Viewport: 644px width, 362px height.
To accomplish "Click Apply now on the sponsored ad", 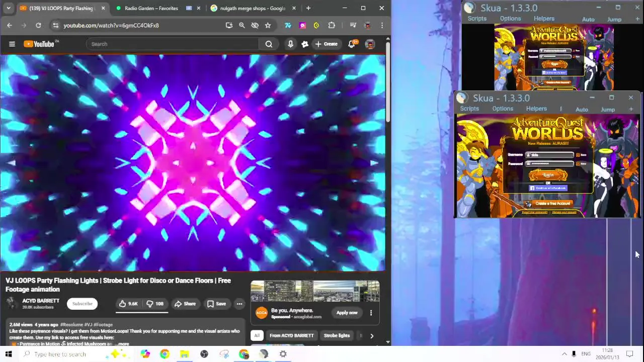I will (x=347, y=313).
